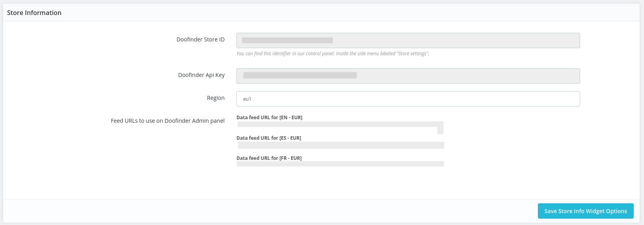644x225 pixels.
Task: Click the redacted FR feed URL
Action: (x=340, y=164)
